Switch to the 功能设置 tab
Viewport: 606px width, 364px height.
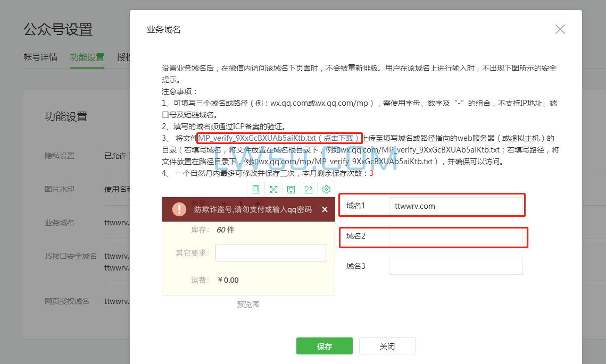(x=87, y=57)
